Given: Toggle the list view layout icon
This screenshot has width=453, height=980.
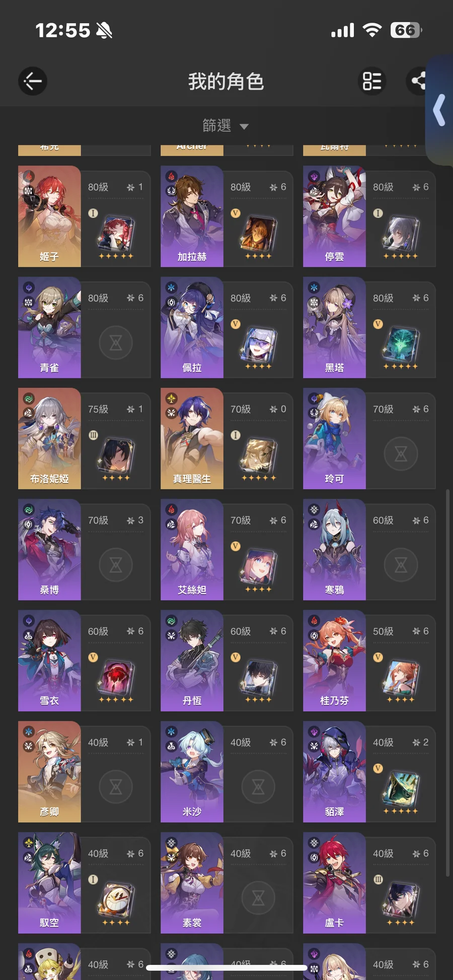Looking at the screenshot, I should pyautogui.click(x=372, y=81).
